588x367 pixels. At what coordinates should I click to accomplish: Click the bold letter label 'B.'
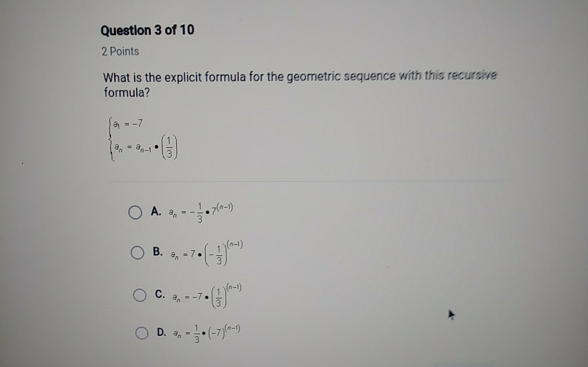157,252
